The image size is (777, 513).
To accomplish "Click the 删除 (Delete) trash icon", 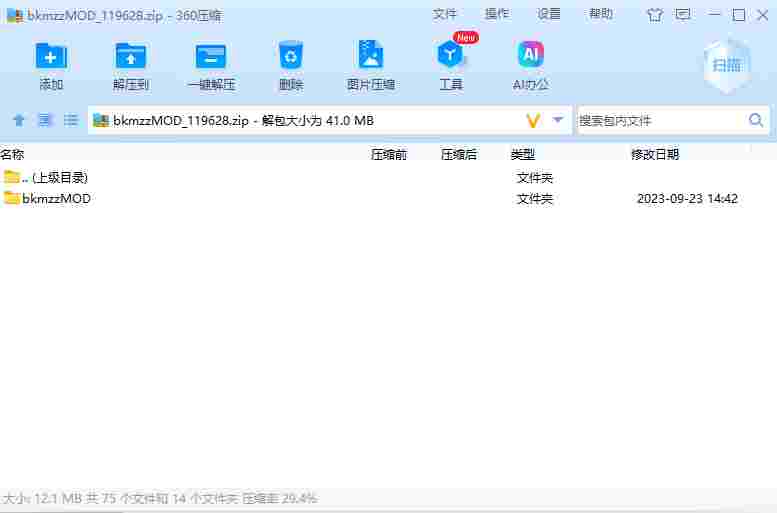I will (x=291, y=56).
